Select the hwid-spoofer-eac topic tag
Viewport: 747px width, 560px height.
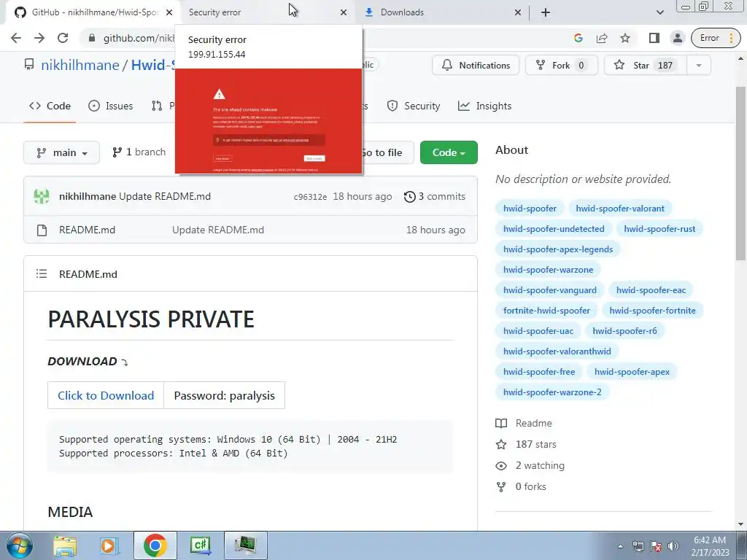651,290
